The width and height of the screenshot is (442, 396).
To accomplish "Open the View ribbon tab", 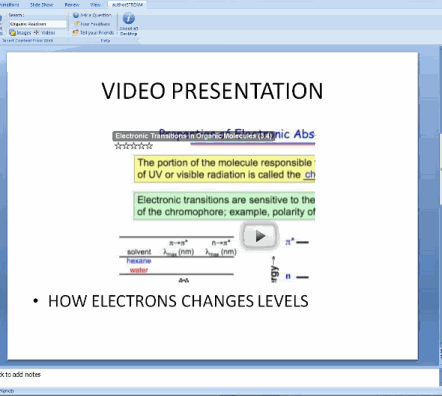I will click(x=95, y=5).
